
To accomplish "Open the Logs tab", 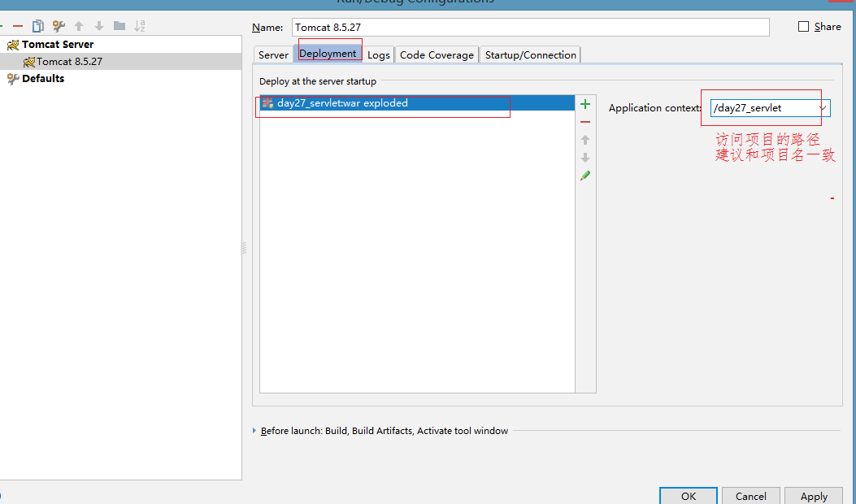I will pyautogui.click(x=379, y=55).
